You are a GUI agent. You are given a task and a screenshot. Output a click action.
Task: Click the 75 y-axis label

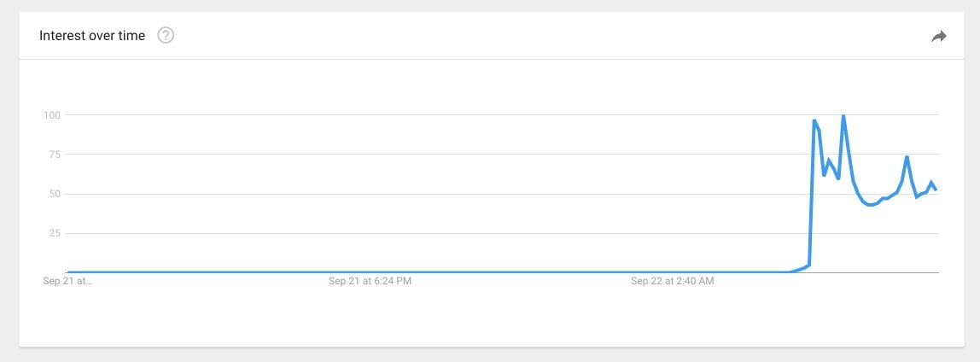click(x=54, y=155)
